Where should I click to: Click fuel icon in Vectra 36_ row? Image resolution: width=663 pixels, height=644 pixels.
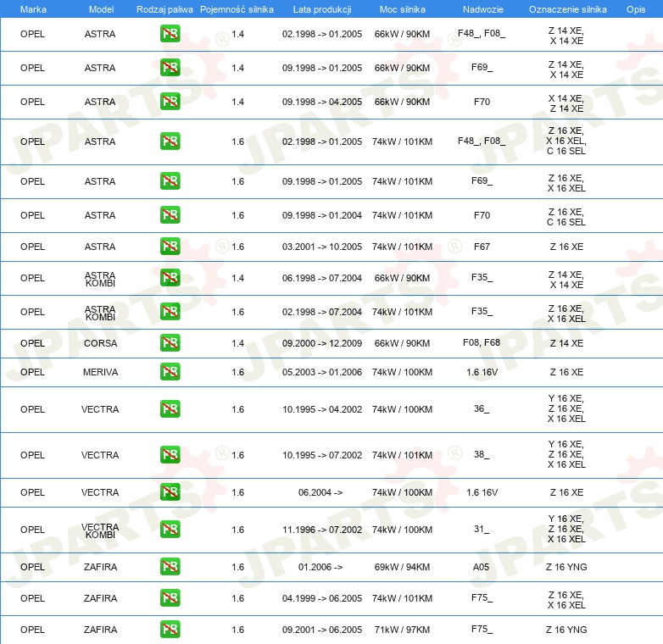pyautogui.click(x=170, y=409)
